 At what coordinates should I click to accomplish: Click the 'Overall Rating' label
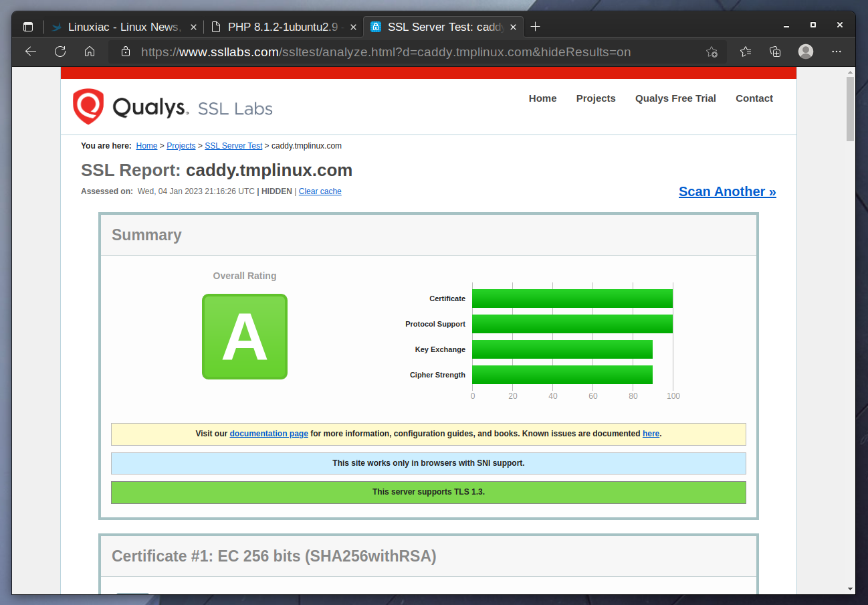coord(245,276)
